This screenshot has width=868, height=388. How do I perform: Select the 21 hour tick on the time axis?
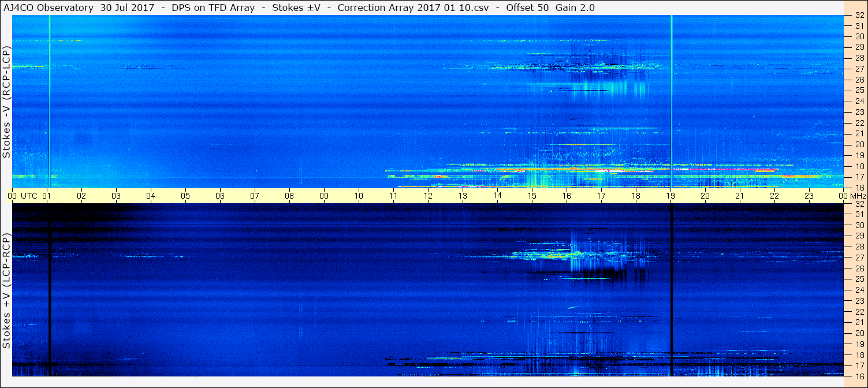[740, 196]
